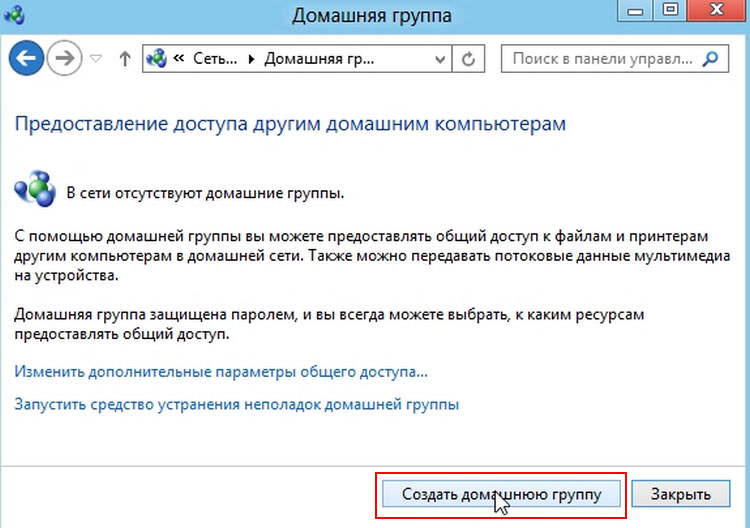Viewport: 750px width, 528px height.
Task: Open 'Изменить дополнительные параметры общего доступа' link
Action: coord(221,372)
